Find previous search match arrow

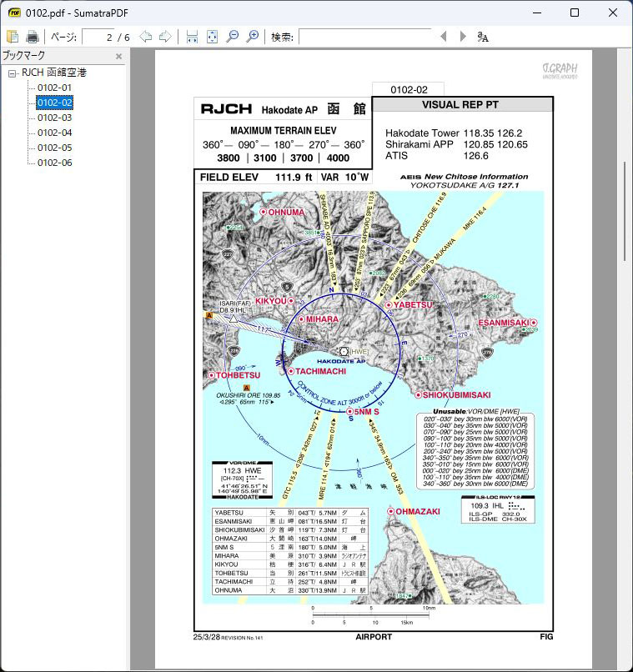[x=443, y=37]
